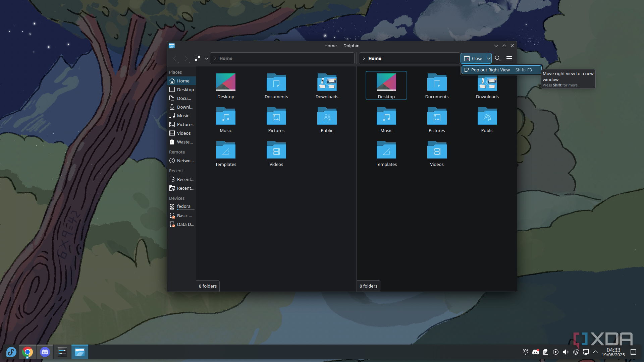Select Music folder in left pane
The width and height of the screenshot is (644, 362).
tap(226, 120)
